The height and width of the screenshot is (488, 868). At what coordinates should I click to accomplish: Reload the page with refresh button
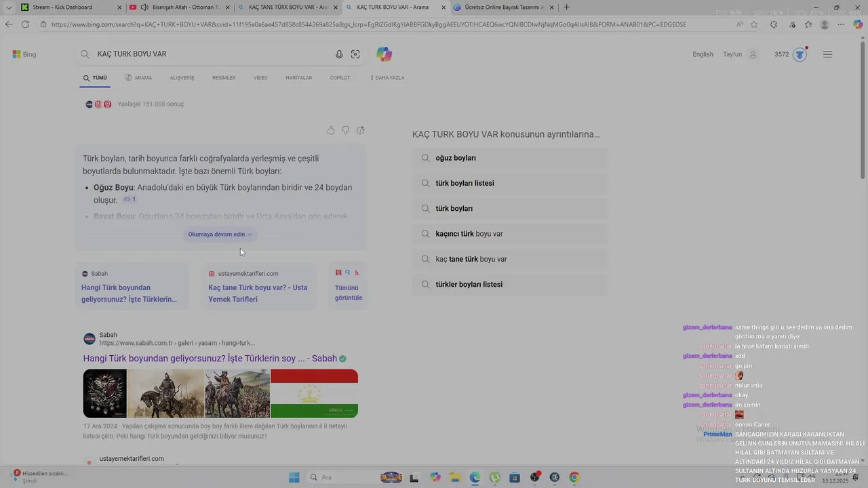point(25,24)
